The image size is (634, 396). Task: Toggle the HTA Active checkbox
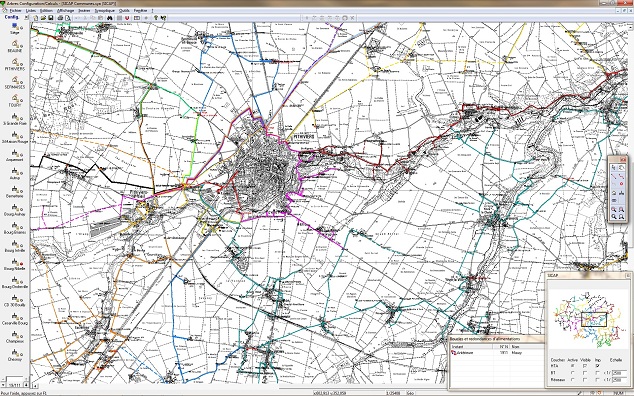pos(572,366)
